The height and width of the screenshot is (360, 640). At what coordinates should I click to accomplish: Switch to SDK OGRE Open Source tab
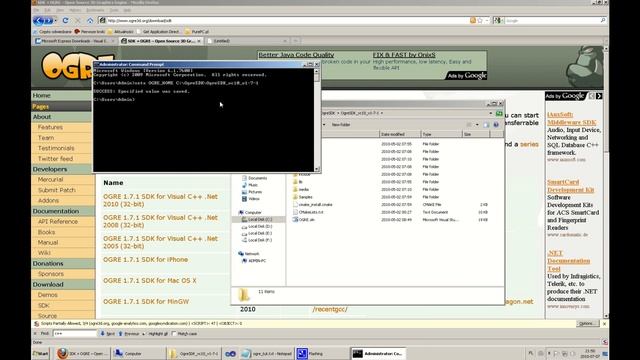coord(161,41)
